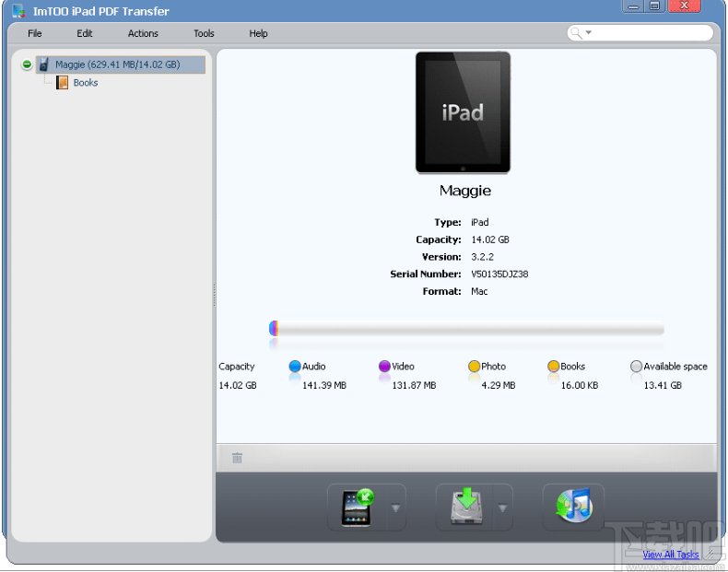Open the Tools menu

point(204,33)
